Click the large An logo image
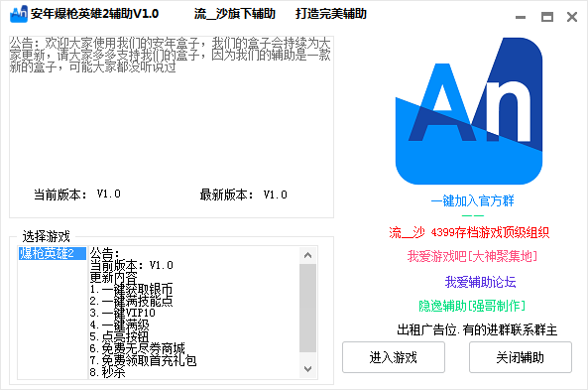The width and height of the screenshot is (588, 390). coord(469,111)
